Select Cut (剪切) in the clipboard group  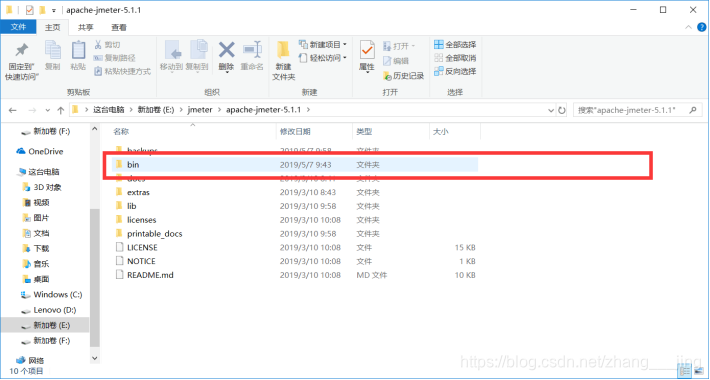[x=107, y=45]
